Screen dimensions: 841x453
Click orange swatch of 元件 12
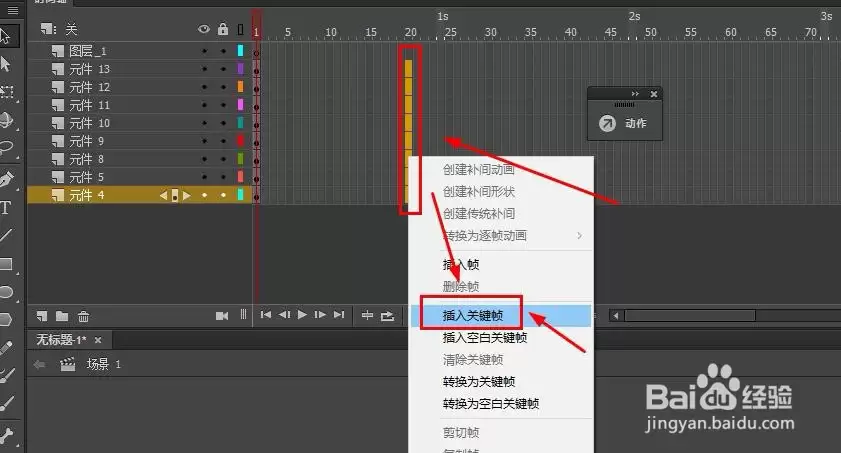(x=240, y=87)
